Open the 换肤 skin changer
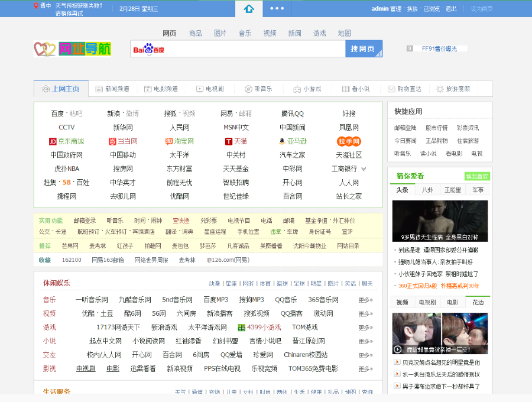The image size is (532, 402). [412, 8]
